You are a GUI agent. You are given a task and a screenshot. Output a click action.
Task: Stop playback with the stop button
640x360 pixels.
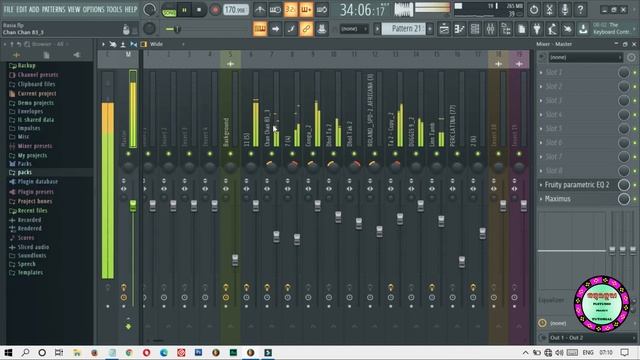[199, 10]
